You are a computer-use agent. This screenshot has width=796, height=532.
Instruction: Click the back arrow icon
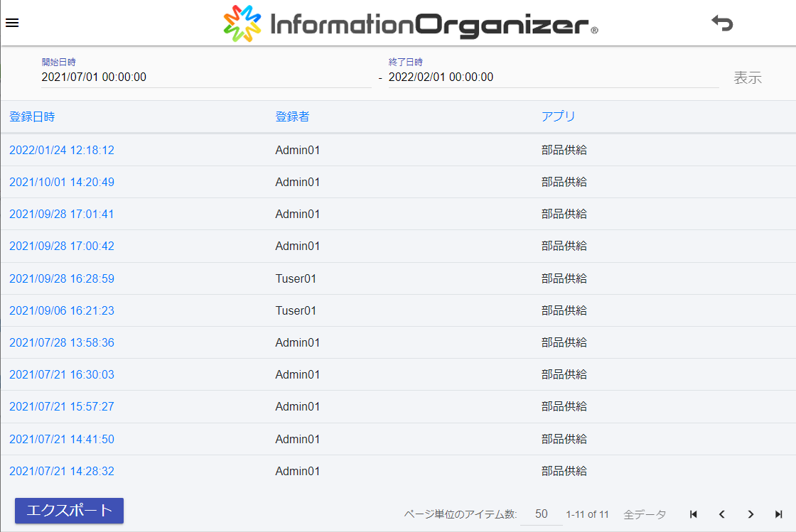pos(722,23)
